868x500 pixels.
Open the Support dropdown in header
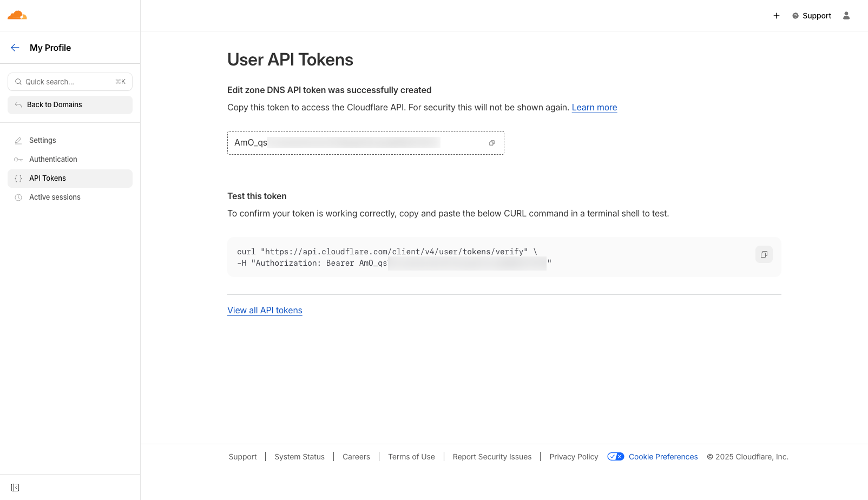812,16
